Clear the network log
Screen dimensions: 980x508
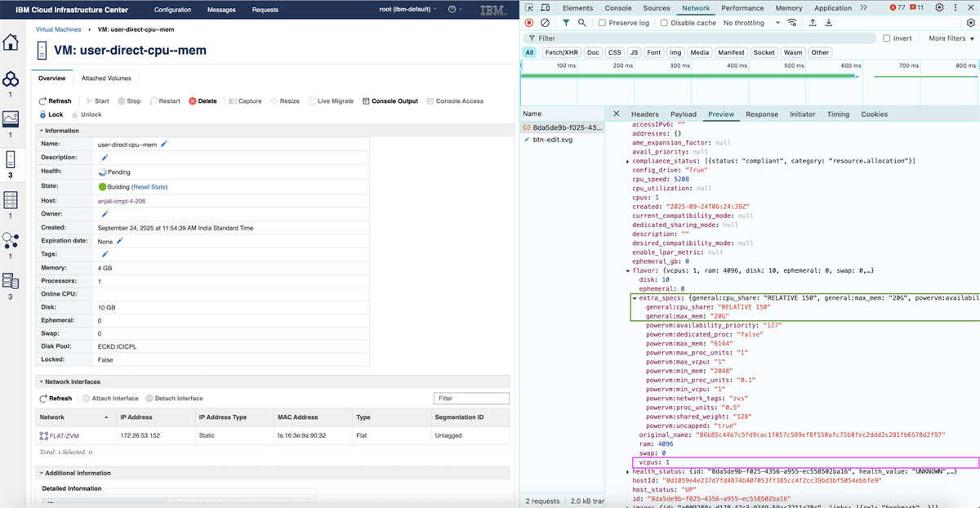[x=545, y=23]
